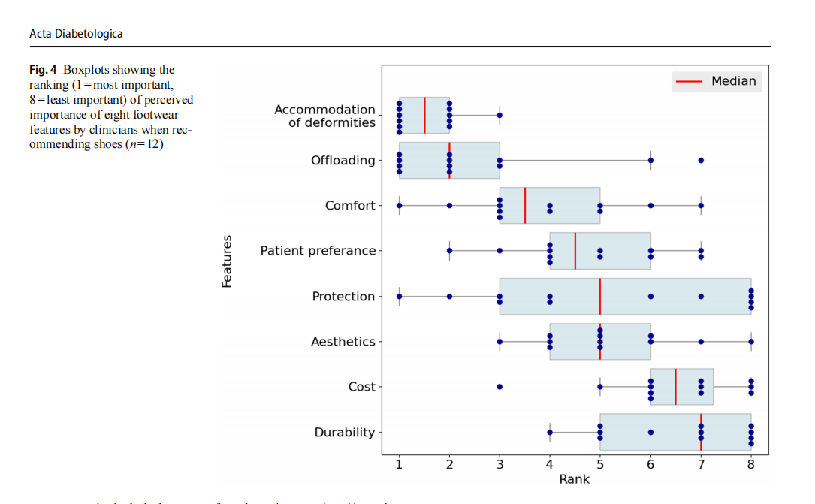Image resolution: width=815 pixels, height=504 pixels.
Task: Click the Protection feature label
Action: tap(343, 297)
